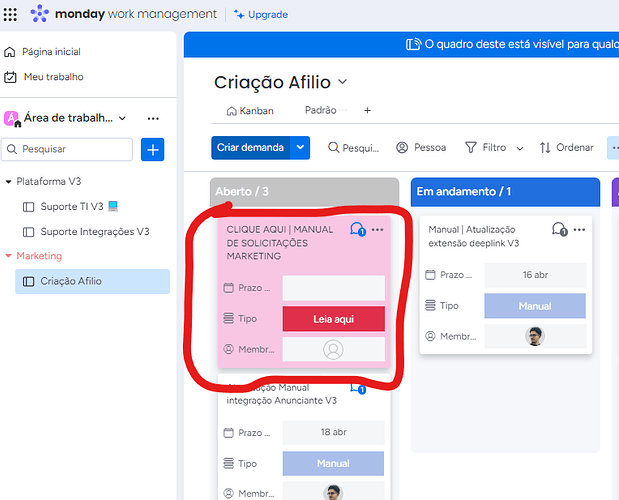619x500 pixels.
Task: Click Manual status on deeplink V3 card
Action: pos(535,306)
